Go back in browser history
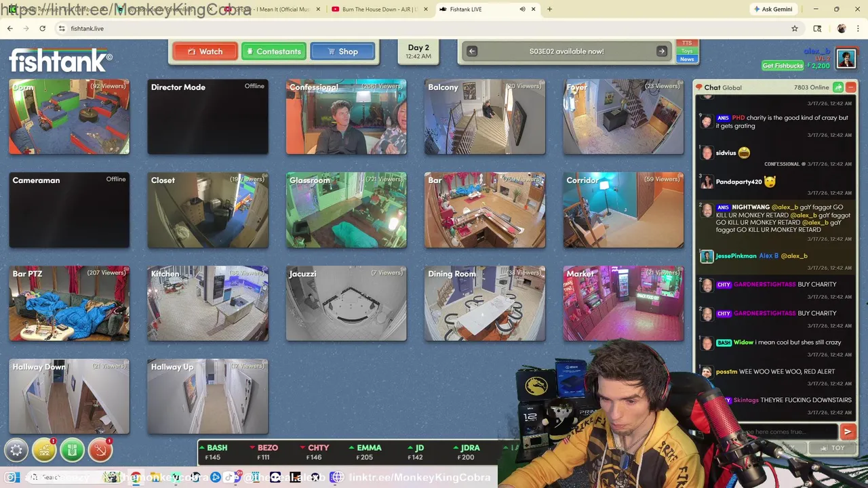The width and height of the screenshot is (868, 488). pos(10,28)
